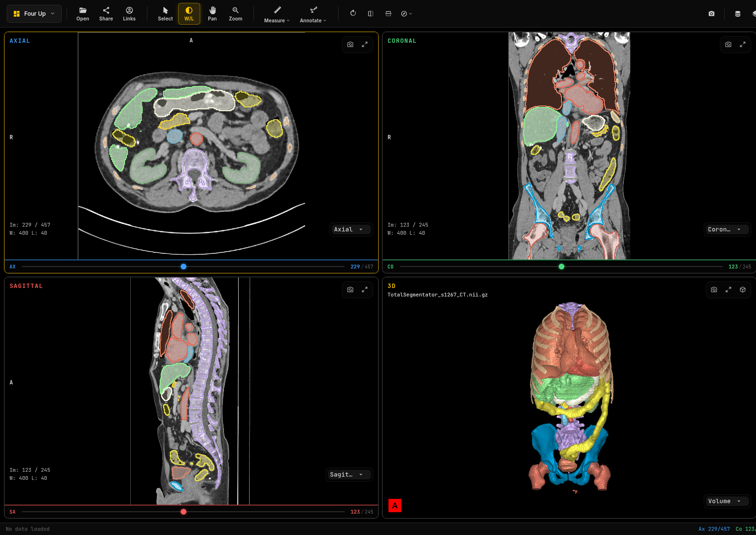Maximize the 3D viewport
The height and width of the screenshot is (535, 756).
click(728, 289)
